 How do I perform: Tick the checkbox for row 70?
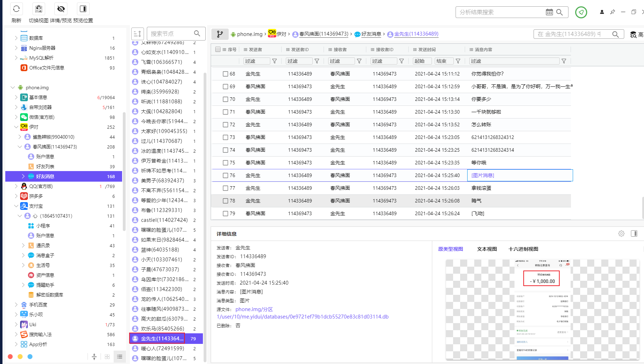coord(225,99)
